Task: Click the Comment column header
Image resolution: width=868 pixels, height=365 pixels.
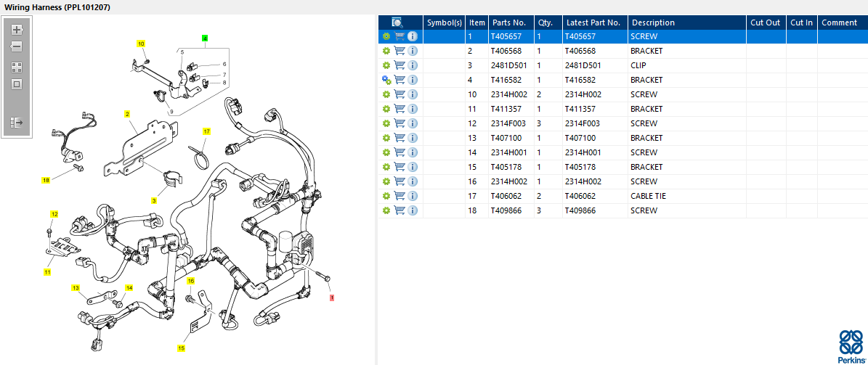Action: (x=843, y=22)
